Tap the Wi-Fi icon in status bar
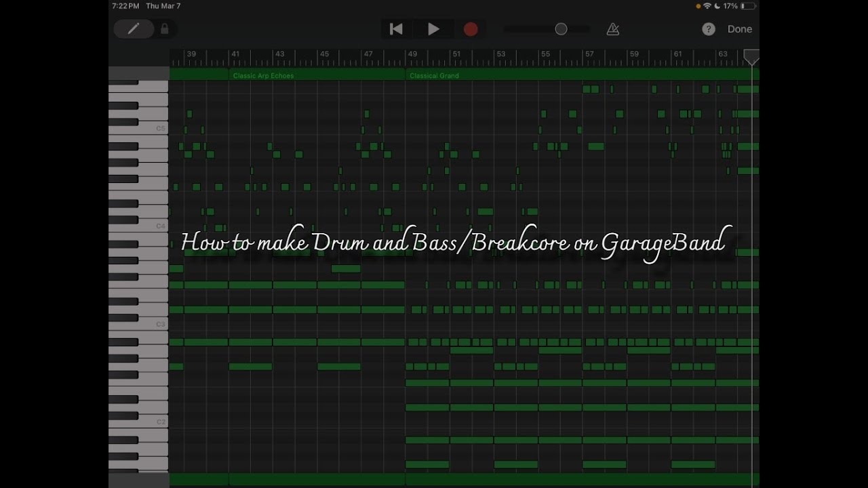868x488 pixels. point(707,6)
